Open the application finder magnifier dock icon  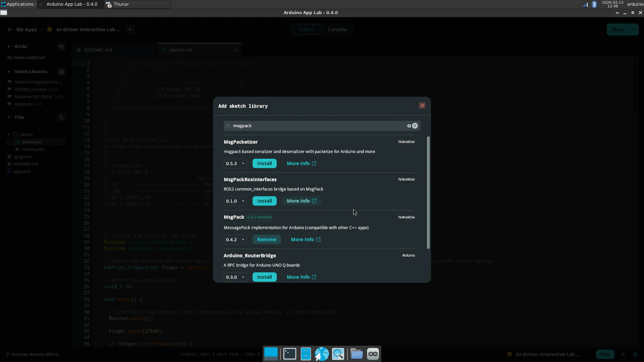coord(338,354)
